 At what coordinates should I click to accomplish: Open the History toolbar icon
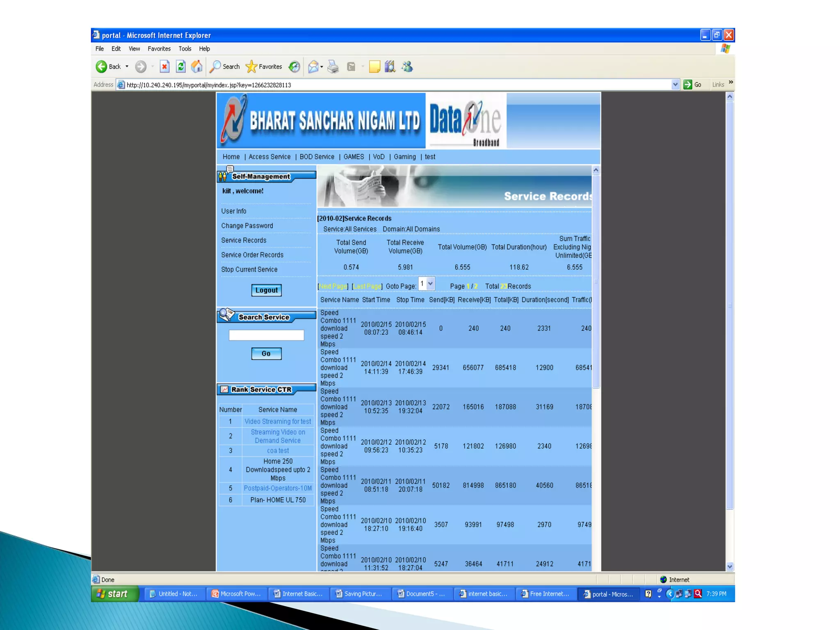(x=294, y=66)
